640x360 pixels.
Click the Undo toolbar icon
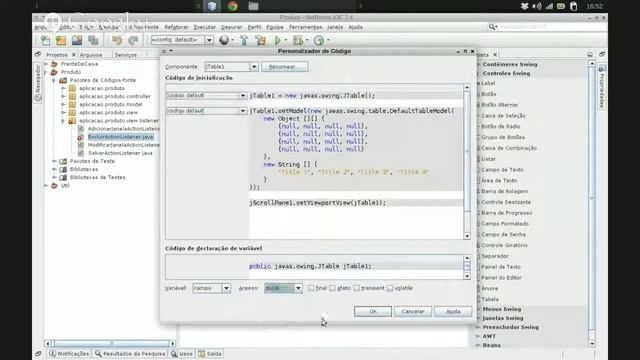click(117, 40)
